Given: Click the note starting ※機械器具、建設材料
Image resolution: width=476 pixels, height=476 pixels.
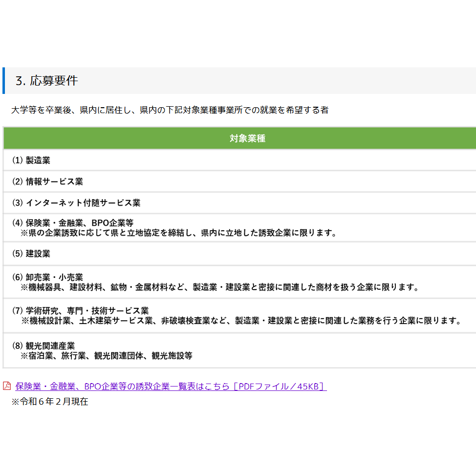Looking at the screenshot, I should pyautogui.click(x=219, y=287).
